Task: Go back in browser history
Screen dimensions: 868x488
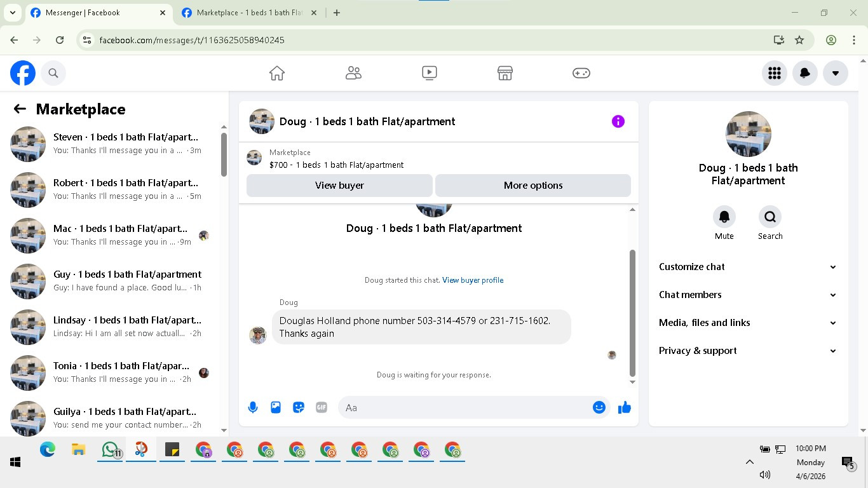Action: 14,40
